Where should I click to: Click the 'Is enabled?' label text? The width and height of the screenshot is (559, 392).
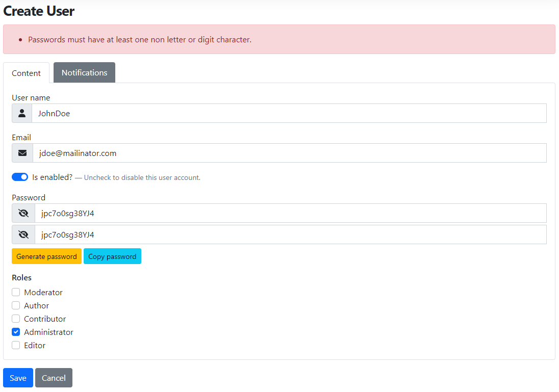pos(53,177)
